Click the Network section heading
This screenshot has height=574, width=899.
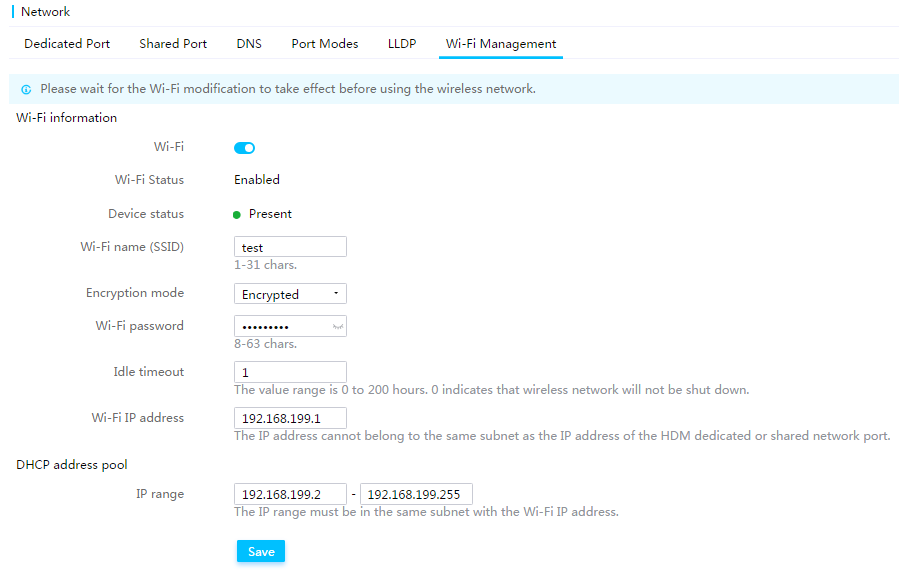click(45, 11)
